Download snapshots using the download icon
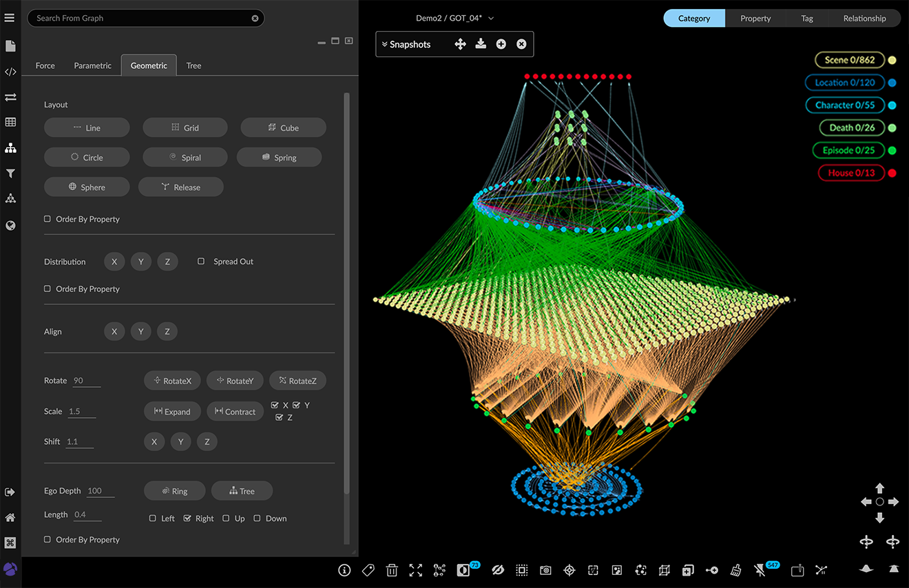 click(x=481, y=44)
